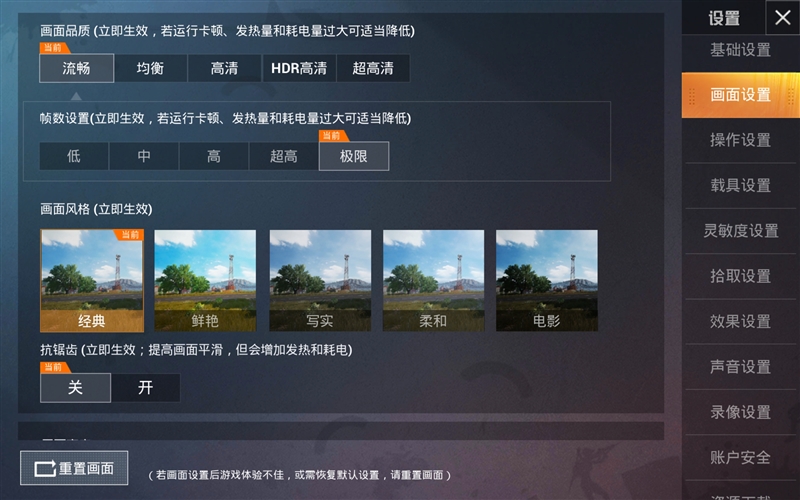
Task: Close the settings panel with the X
Action: [782, 17]
